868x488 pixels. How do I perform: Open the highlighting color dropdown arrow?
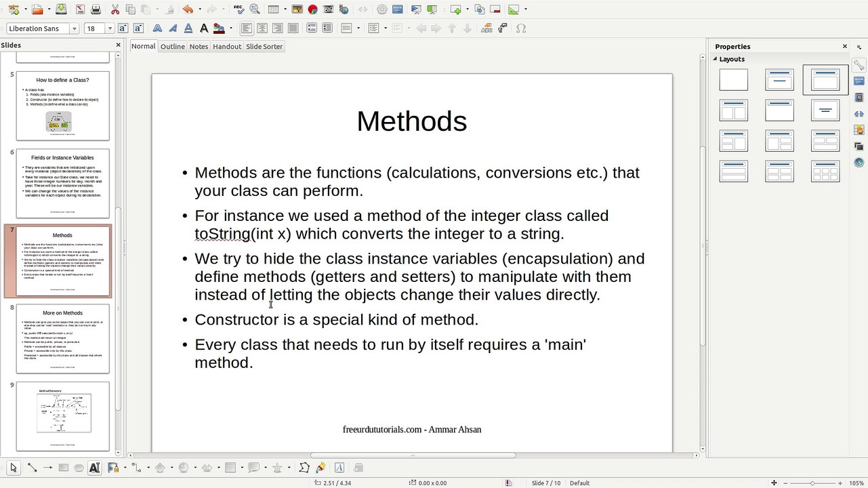(x=231, y=28)
